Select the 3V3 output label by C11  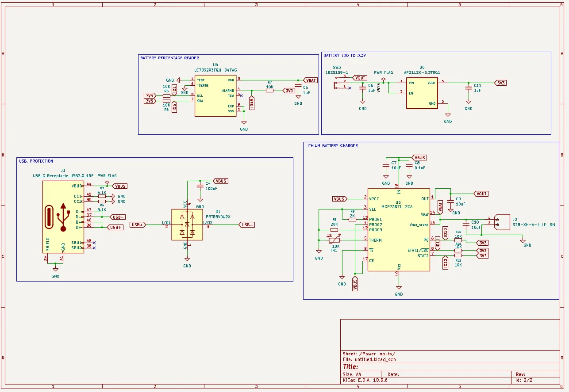500,83
